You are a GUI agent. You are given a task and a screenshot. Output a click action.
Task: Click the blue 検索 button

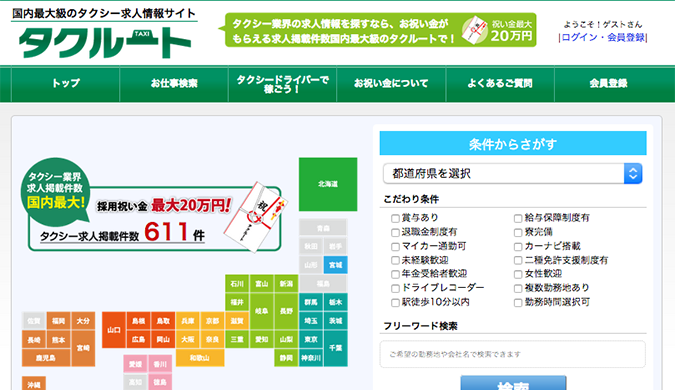513,383
